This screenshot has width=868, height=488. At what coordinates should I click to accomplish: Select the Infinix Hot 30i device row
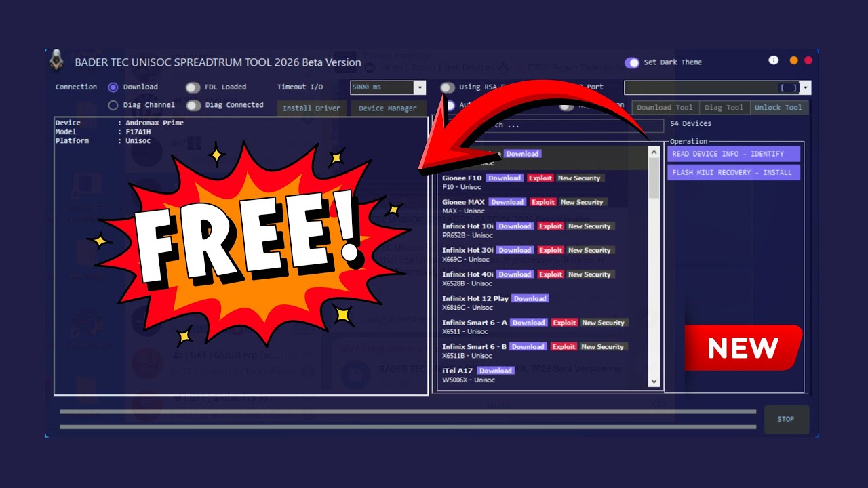pyautogui.click(x=543, y=255)
